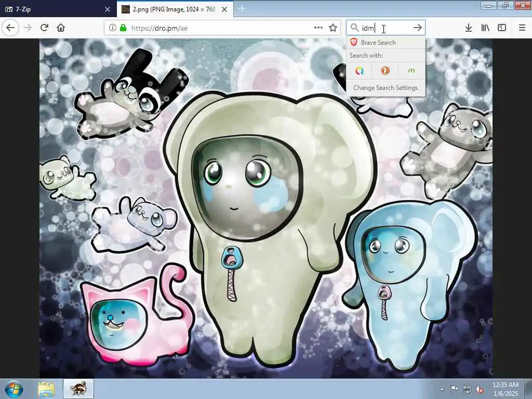Toggle the sidebar view

point(502,28)
